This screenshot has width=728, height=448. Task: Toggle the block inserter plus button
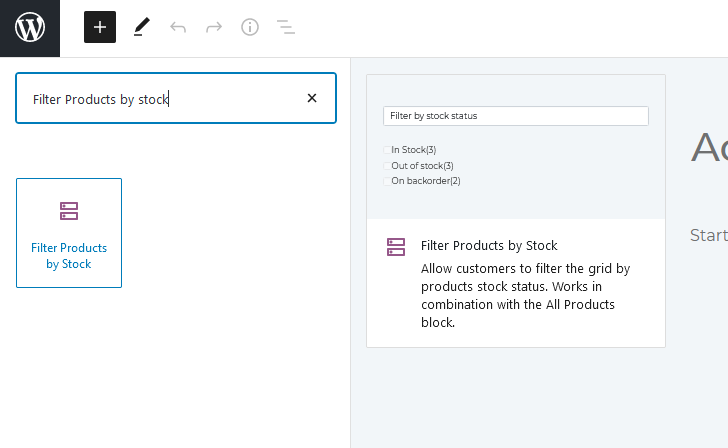pos(100,27)
